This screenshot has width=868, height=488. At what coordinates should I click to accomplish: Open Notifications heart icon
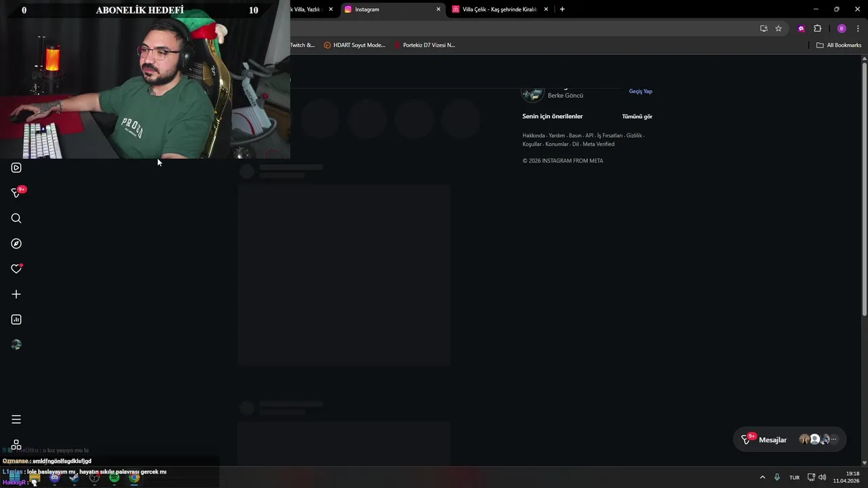[16, 269]
